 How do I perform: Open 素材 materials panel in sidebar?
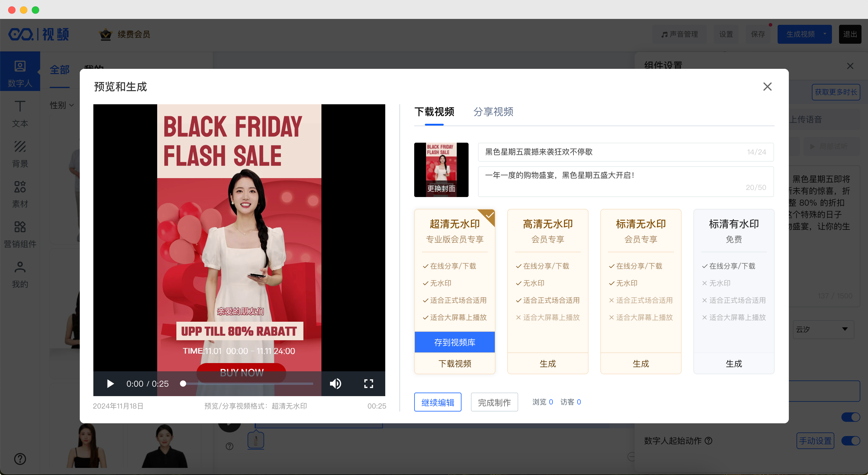pos(20,194)
